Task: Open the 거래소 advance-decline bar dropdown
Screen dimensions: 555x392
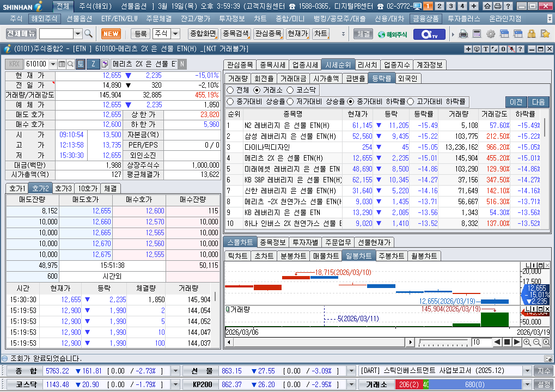Action: (x=527, y=384)
